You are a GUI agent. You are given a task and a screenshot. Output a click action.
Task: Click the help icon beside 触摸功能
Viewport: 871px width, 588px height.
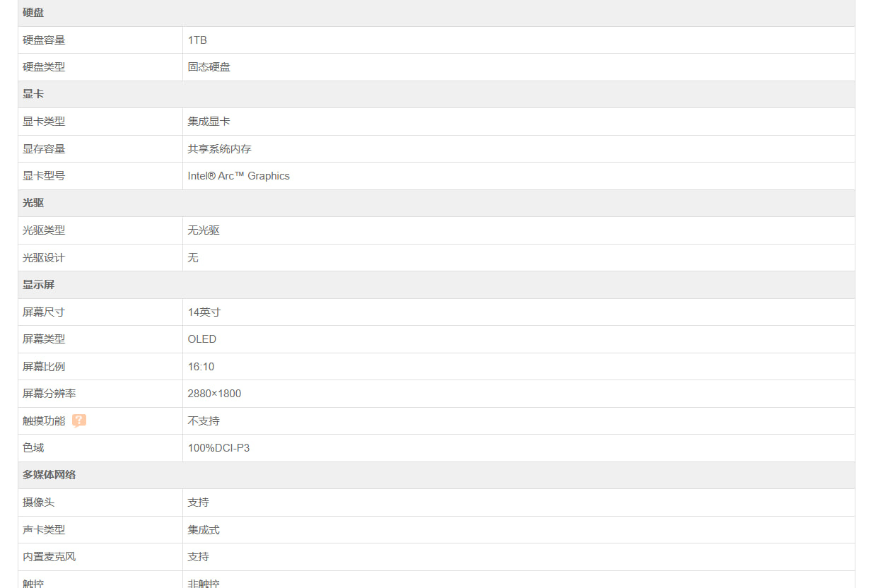pyautogui.click(x=79, y=421)
